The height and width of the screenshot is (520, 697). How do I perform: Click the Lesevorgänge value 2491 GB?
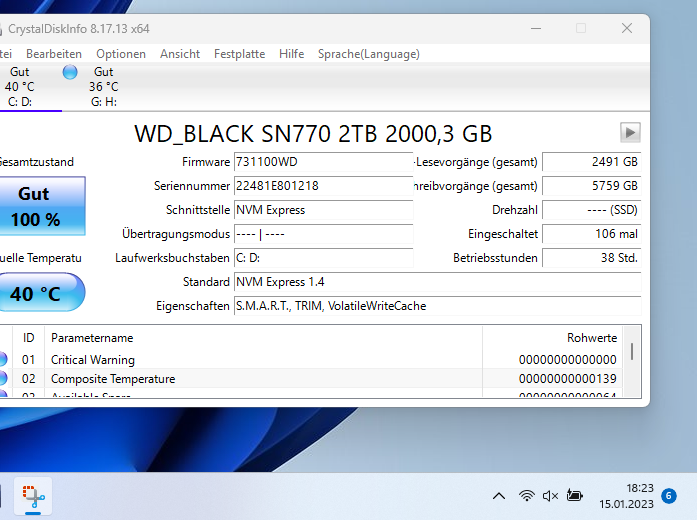[592, 162]
